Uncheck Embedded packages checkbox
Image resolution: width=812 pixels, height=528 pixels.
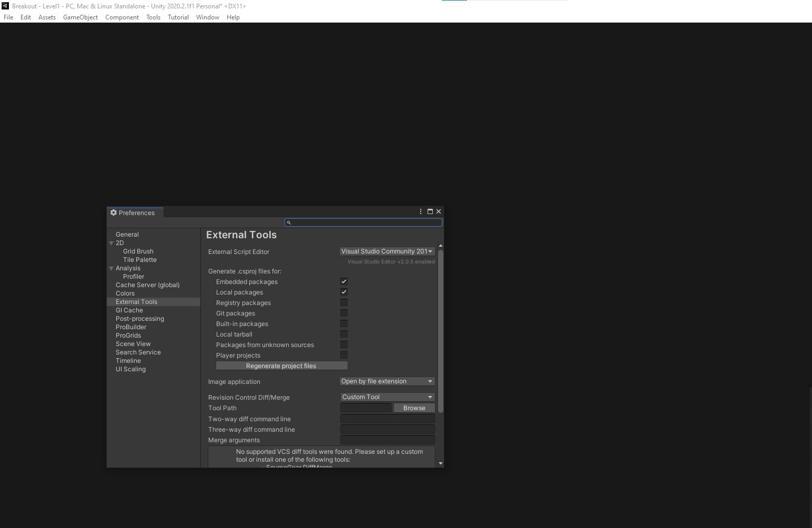(x=344, y=281)
